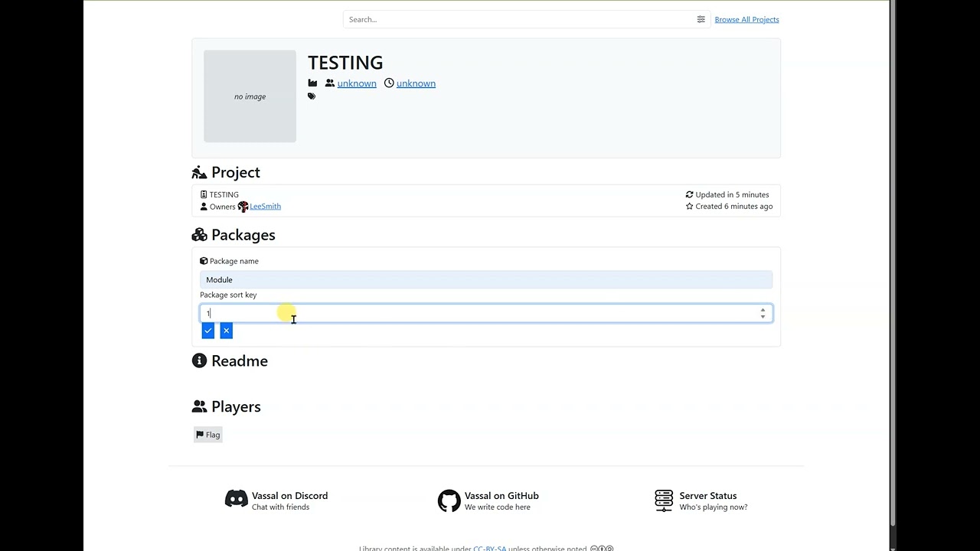
Task: Click the Packages cubes icon
Action: click(x=199, y=235)
